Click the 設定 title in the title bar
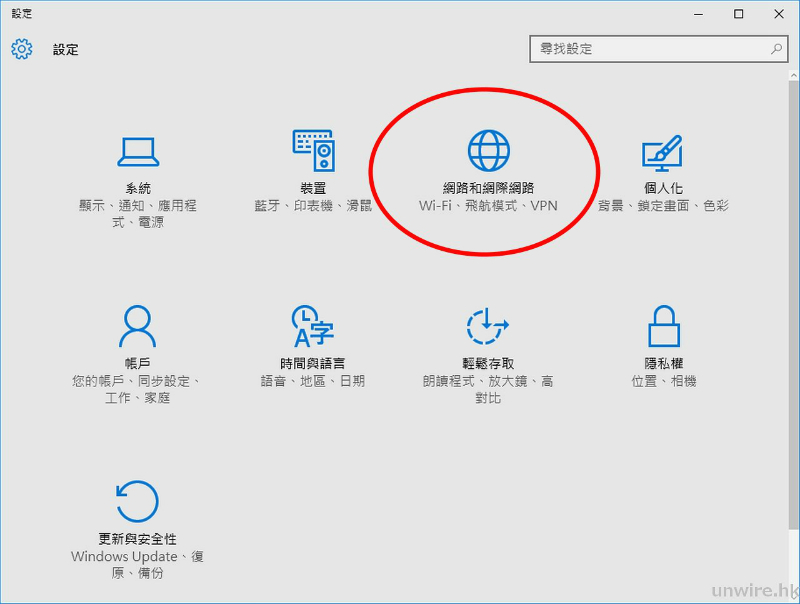The image size is (800, 604). click(x=65, y=49)
